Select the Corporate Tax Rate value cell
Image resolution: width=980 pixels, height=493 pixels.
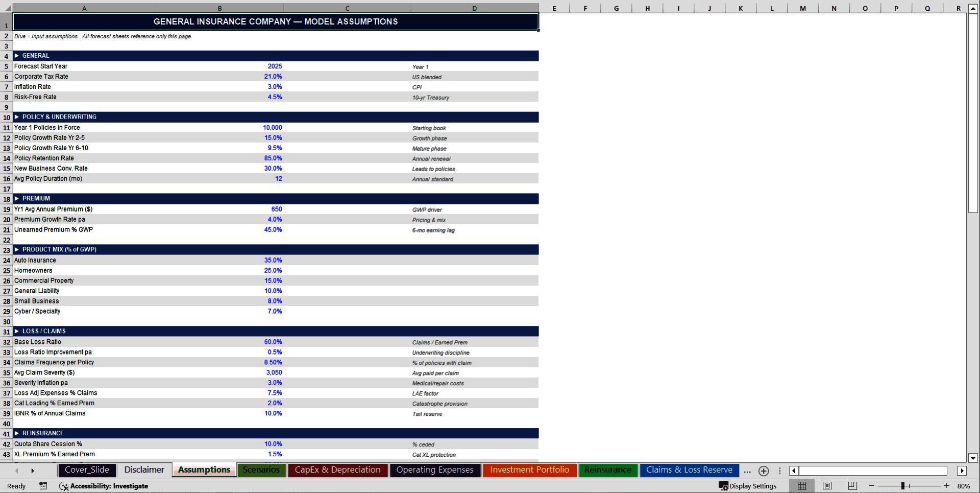(x=219, y=76)
